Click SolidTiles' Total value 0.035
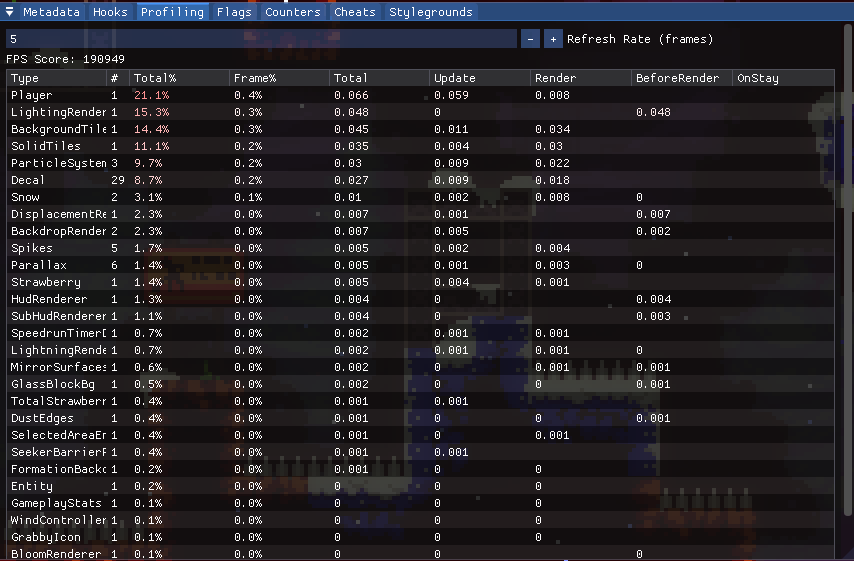The width and height of the screenshot is (854, 561). point(351,146)
